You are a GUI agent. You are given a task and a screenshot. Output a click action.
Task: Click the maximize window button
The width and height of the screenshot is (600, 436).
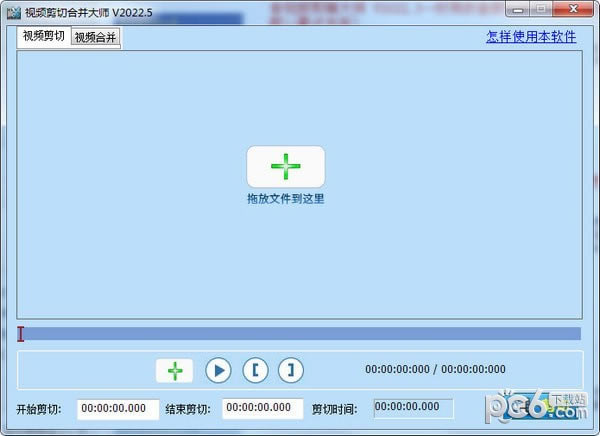pyautogui.click(x=541, y=8)
